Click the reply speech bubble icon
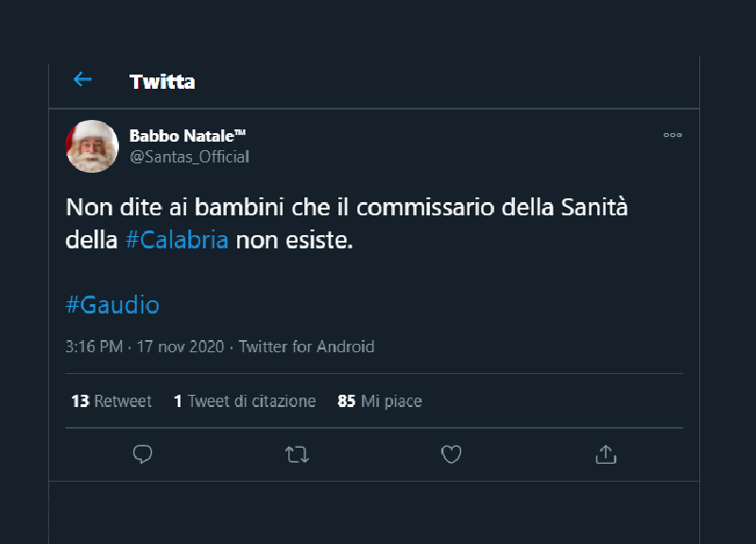Viewport: 756px width, 544px height. 143,454
